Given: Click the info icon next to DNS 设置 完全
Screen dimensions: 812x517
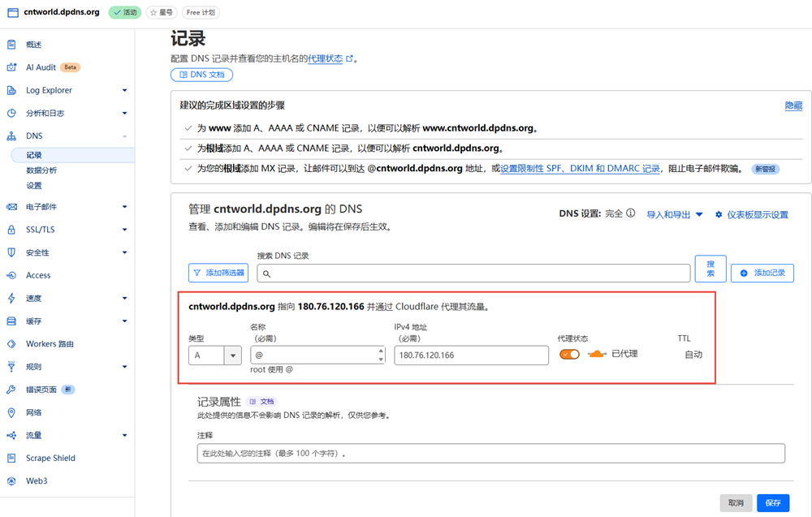Looking at the screenshot, I should 630,213.
